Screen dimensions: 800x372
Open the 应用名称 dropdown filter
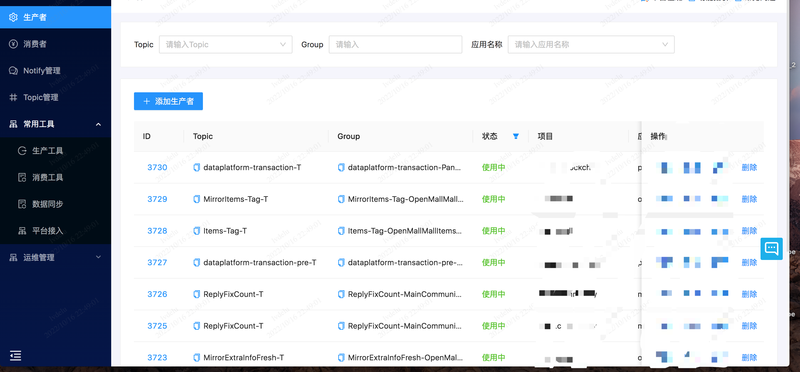point(591,44)
